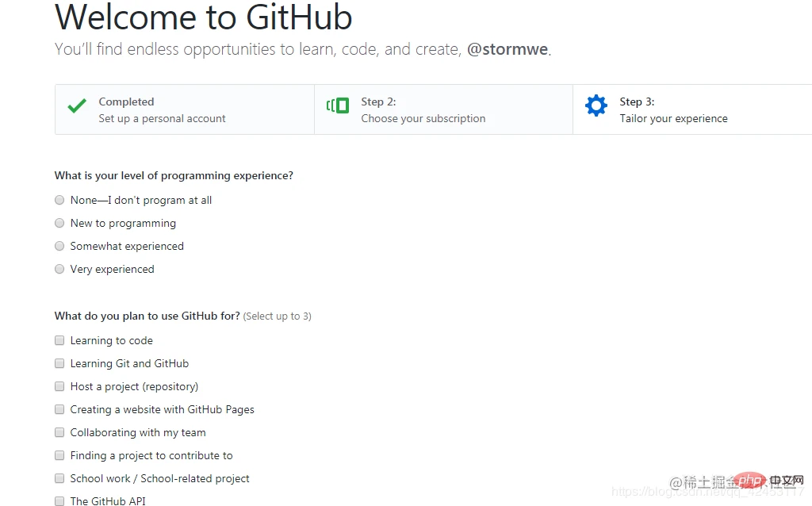Click the @stormwe username in subtitle
This screenshot has width=812, height=506.
click(x=507, y=49)
